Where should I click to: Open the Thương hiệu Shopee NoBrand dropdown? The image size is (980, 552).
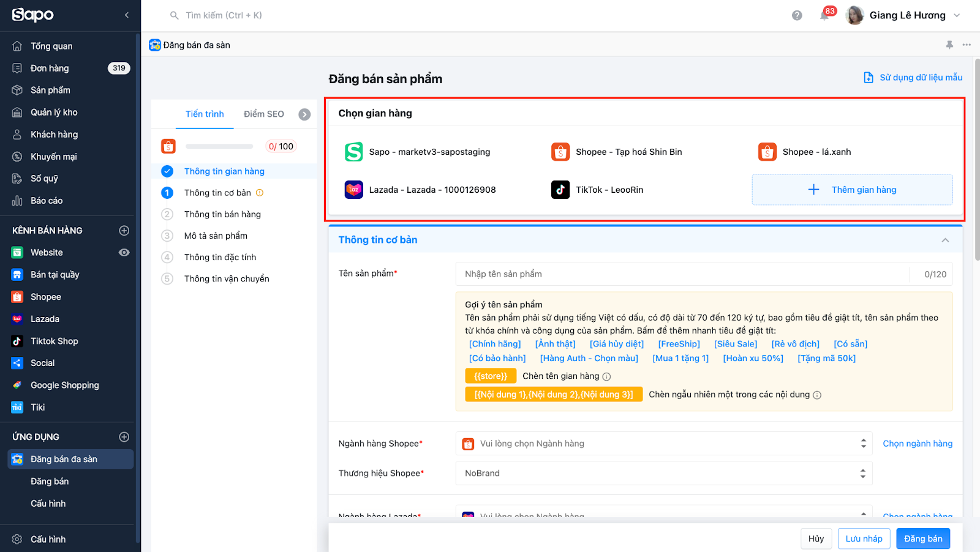click(663, 474)
